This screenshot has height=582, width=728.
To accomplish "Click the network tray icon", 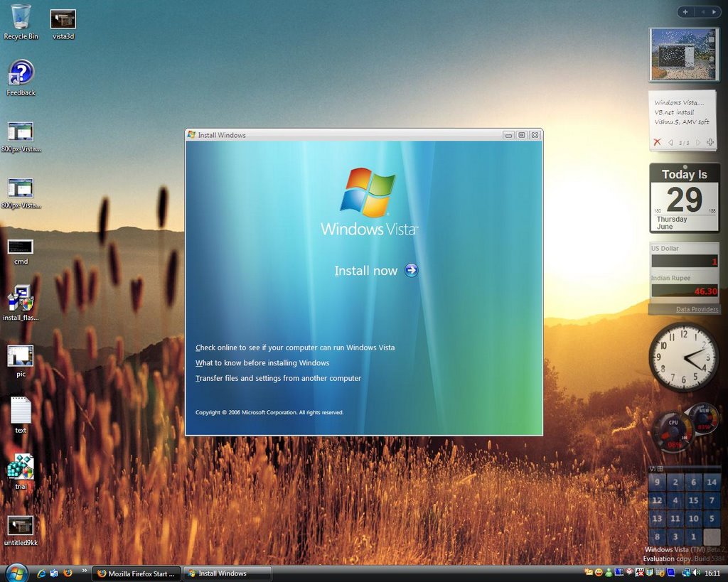I will [x=686, y=573].
